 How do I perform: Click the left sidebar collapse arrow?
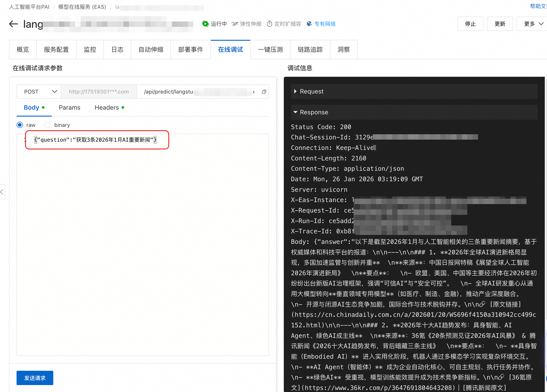[x=2, y=192]
